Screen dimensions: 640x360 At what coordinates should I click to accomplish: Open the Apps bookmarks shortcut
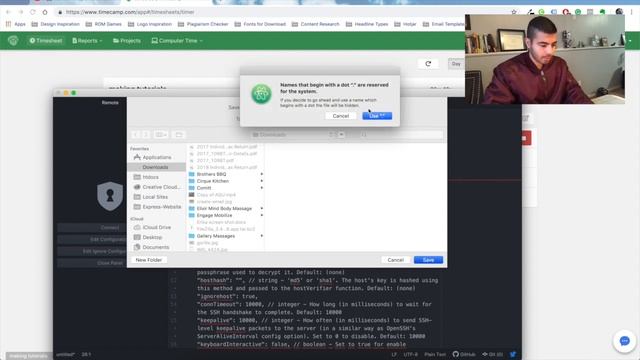pyautogui.click(x=16, y=24)
